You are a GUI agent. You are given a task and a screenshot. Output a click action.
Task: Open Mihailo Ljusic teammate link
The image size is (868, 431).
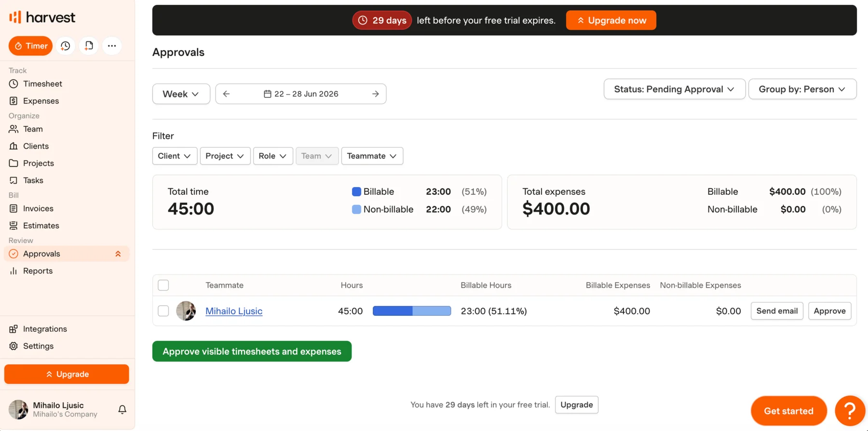tap(234, 311)
